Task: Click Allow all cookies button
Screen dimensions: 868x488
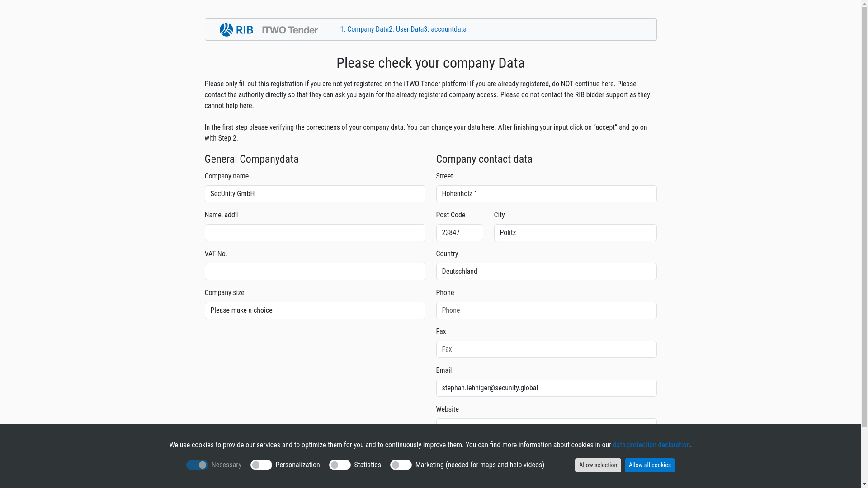Action: [650, 465]
